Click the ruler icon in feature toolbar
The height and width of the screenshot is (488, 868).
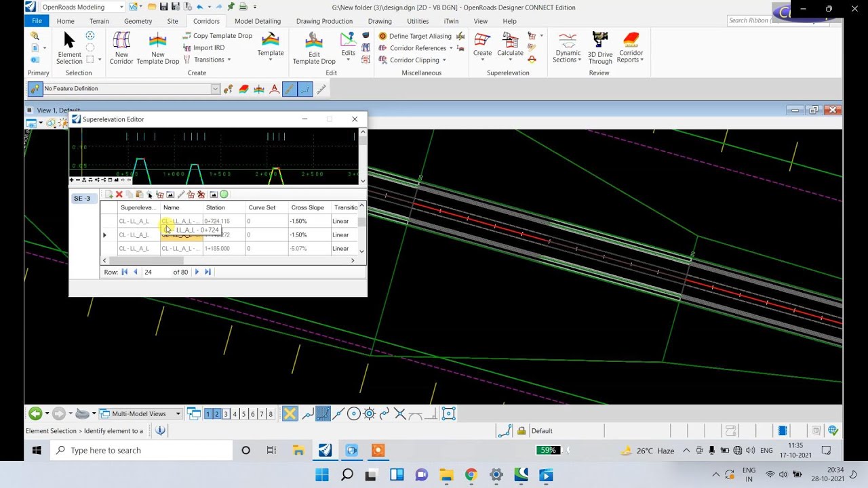pyautogui.click(x=321, y=89)
